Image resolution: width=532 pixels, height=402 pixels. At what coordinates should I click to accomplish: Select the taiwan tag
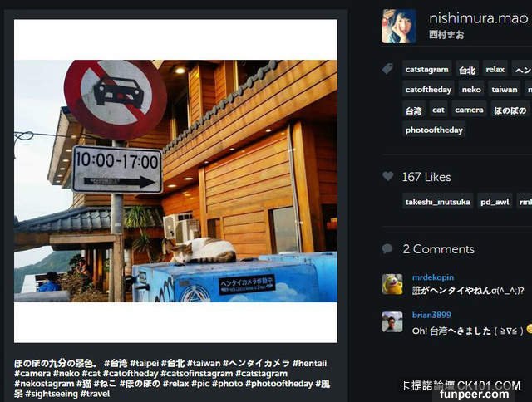[x=505, y=90]
